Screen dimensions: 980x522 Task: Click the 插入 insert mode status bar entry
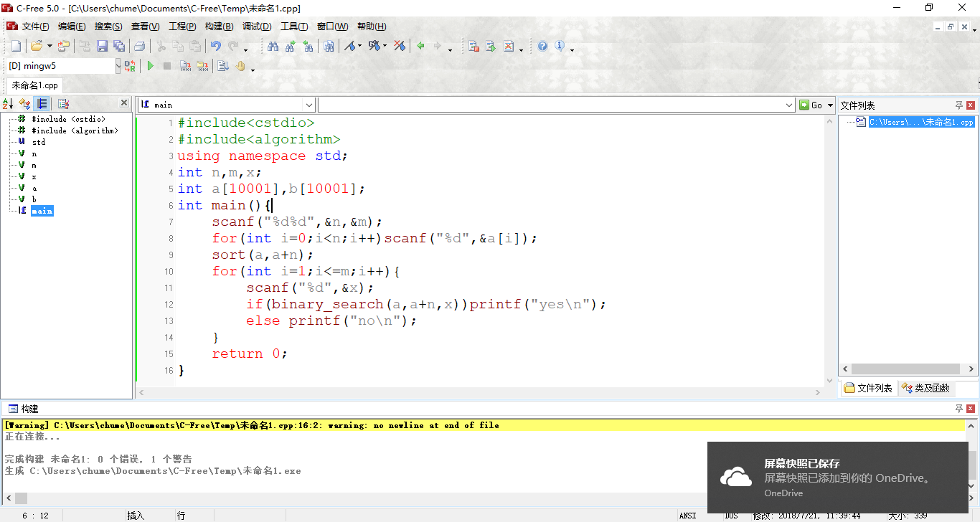point(136,516)
